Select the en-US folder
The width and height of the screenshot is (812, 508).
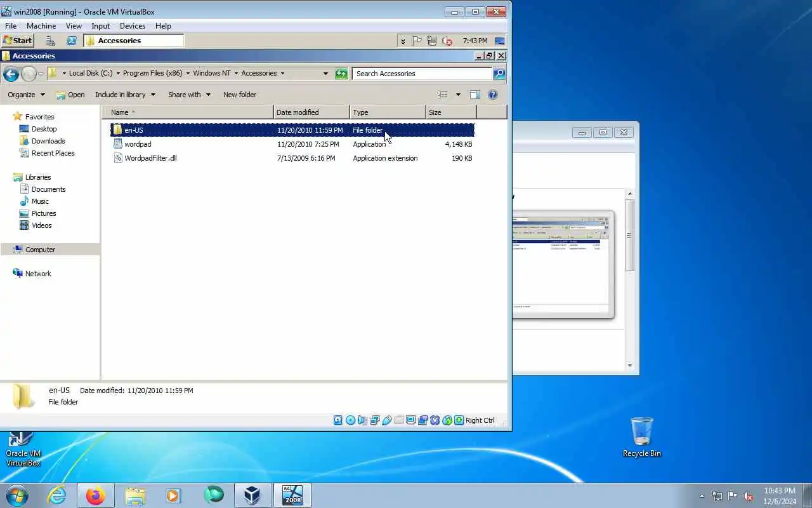(x=292, y=130)
